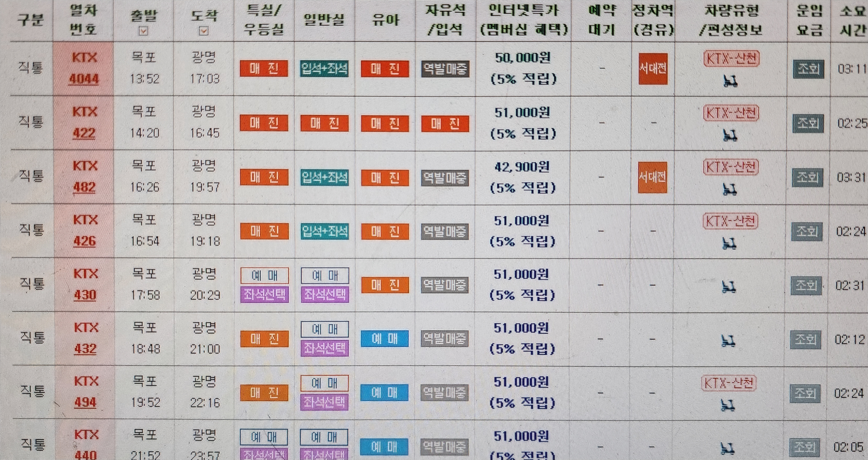The image size is (868, 460).
Task: Click 역발매중 for train 4044
Action: pyautogui.click(x=445, y=69)
